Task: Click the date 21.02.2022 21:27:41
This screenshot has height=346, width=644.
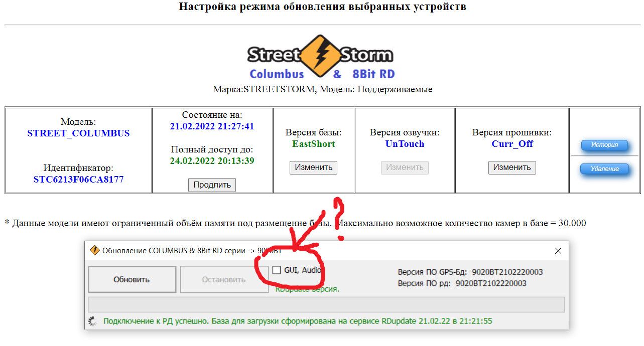Action: [x=212, y=126]
